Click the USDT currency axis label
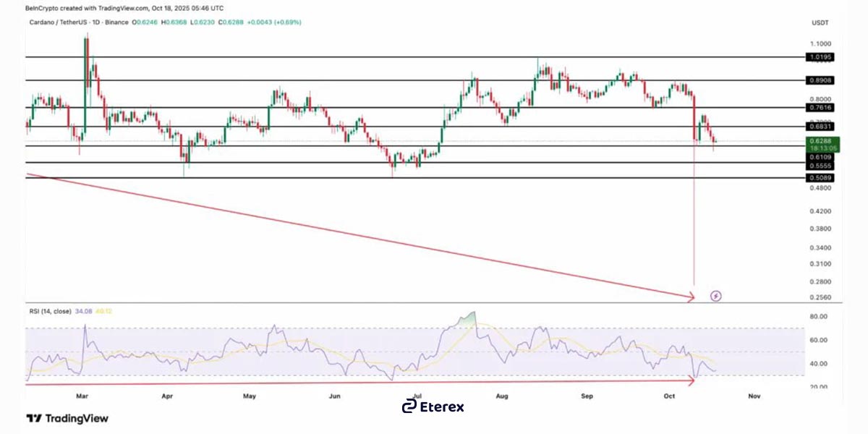Viewport: 868px width, 434px height. point(819,23)
